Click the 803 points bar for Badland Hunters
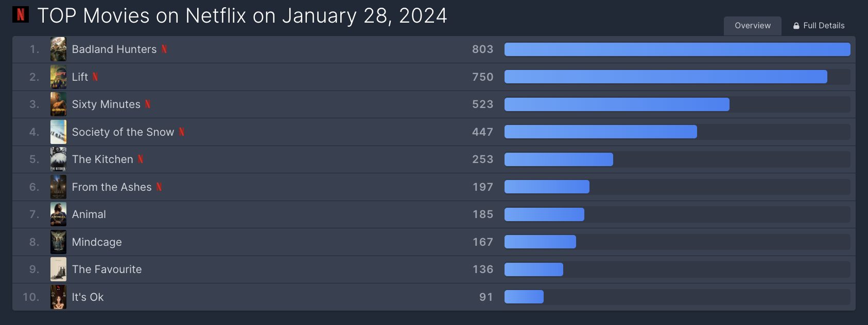Image resolution: width=868 pixels, height=325 pixels. pos(678,49)
